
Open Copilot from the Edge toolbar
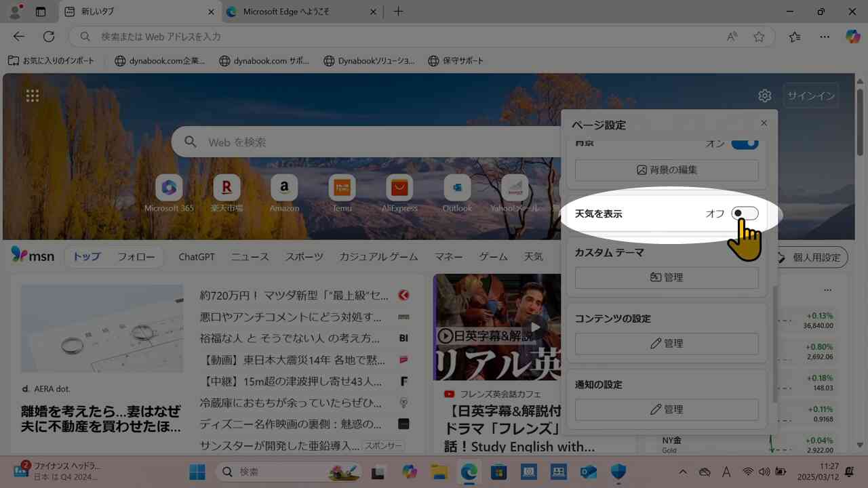click(x=852, y=37)
